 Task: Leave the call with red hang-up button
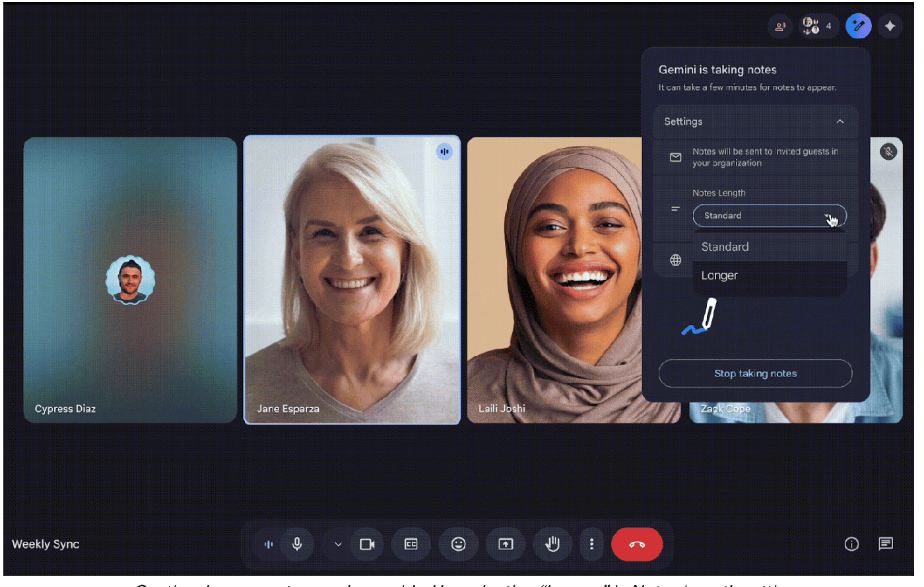(637, 544)
